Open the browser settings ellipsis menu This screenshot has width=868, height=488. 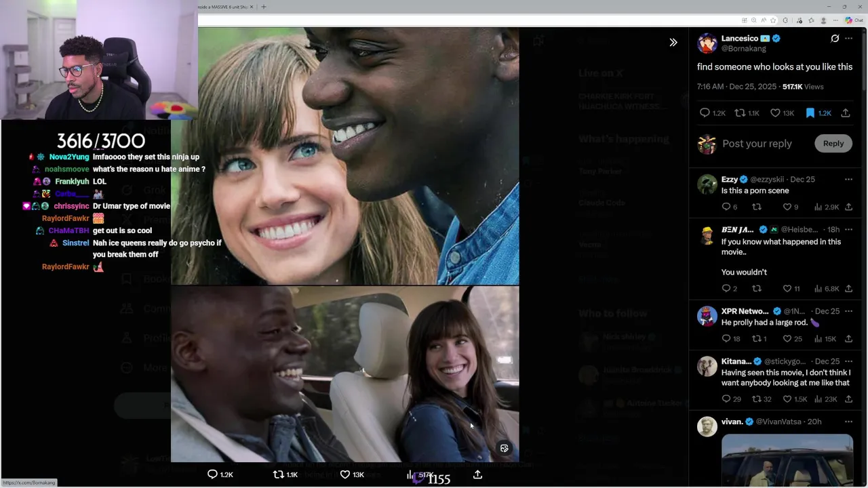coord(835,20)
